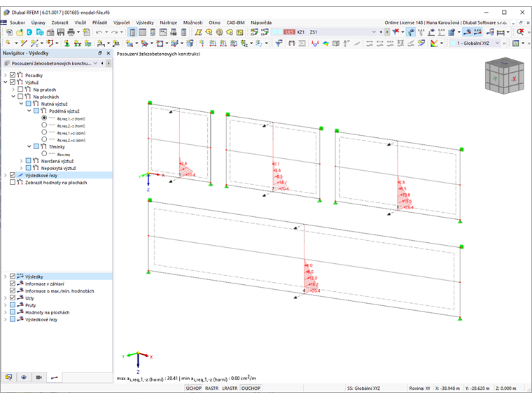
Task: Toggle the Na prutech checkbox
Action: pos(20,89)
